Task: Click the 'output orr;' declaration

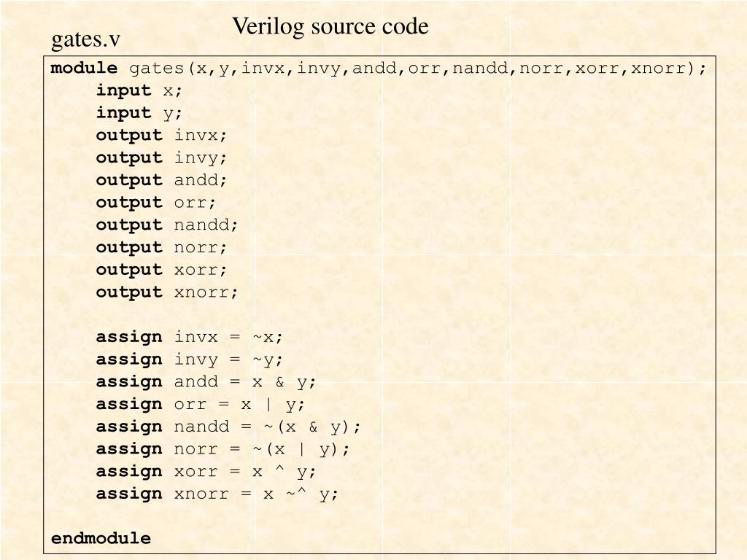Action: [x=156, y=203]
